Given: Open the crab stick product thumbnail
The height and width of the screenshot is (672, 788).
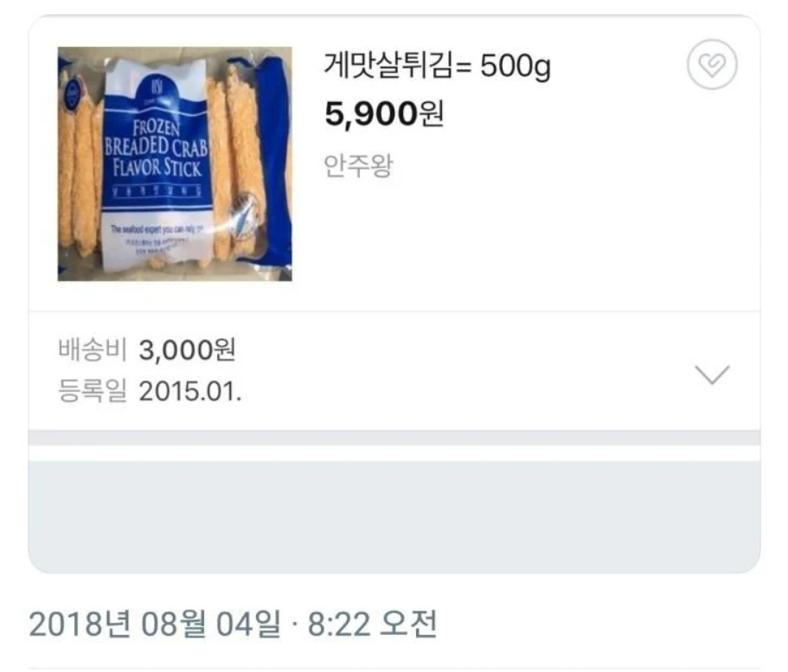Looking at the screenshot, I should 175,163.
